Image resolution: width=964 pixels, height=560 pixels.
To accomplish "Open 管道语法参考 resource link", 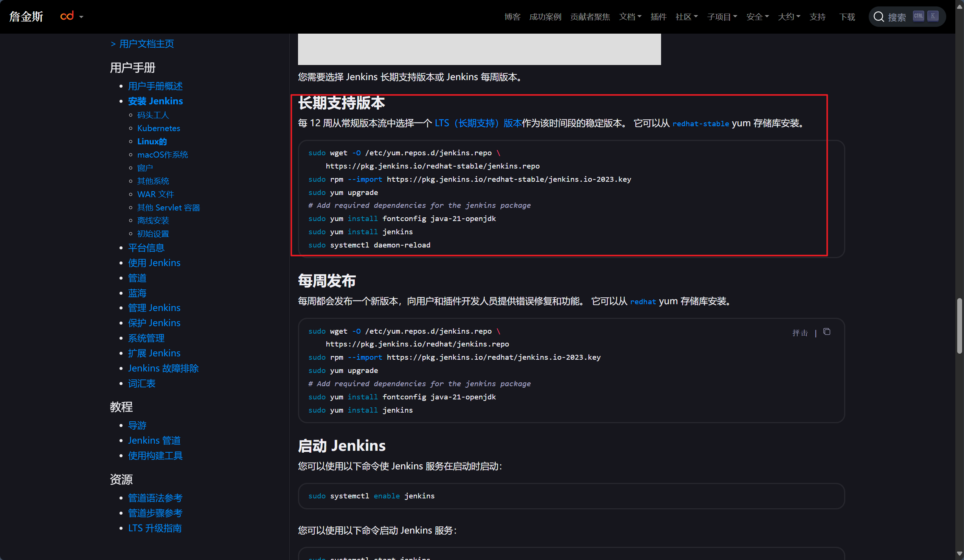I will click(x=155, y=498).
